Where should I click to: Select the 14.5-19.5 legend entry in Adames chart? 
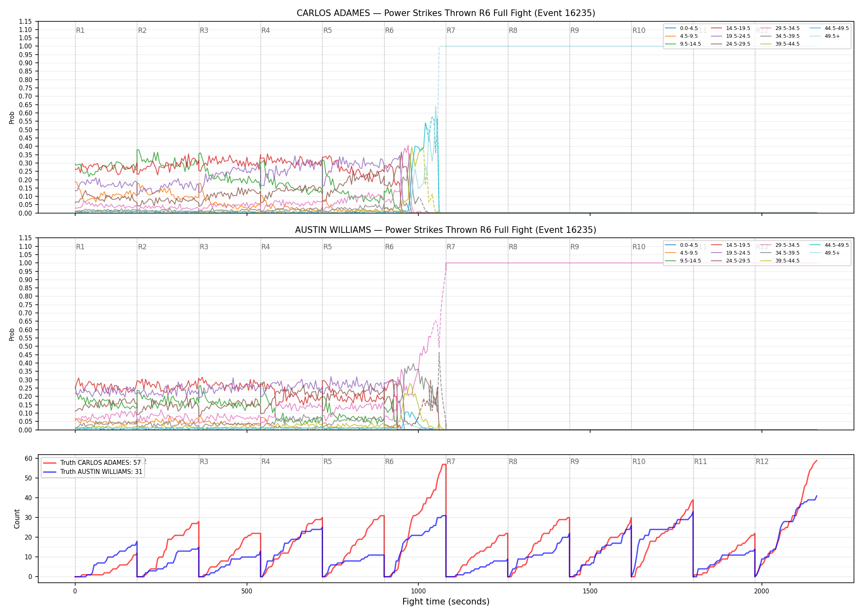point(730,28)
